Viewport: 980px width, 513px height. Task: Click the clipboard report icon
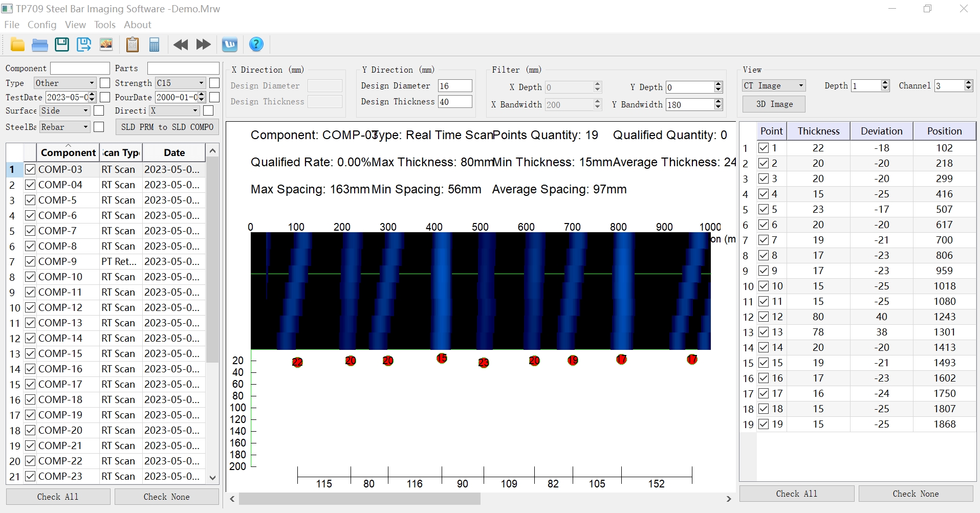click(133, 45)
